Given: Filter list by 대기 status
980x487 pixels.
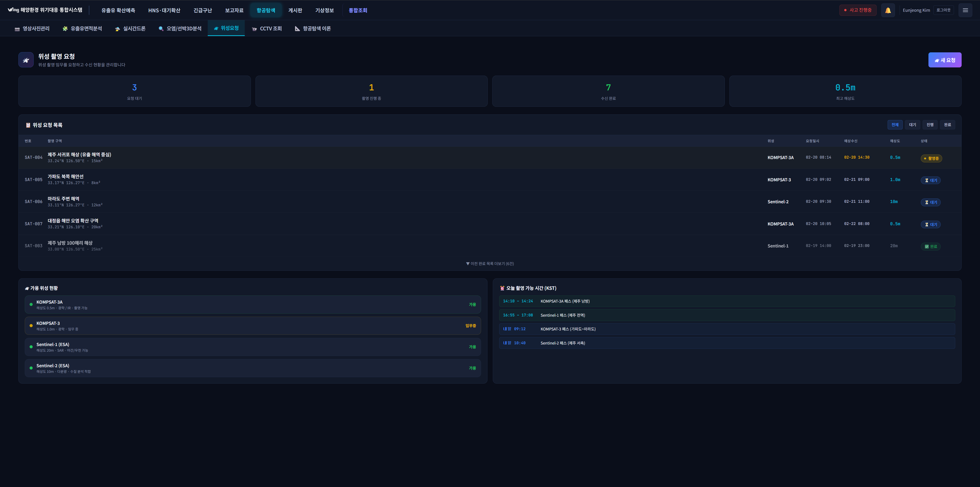Looking at the screenshot, I should click(x=912, y=125).
